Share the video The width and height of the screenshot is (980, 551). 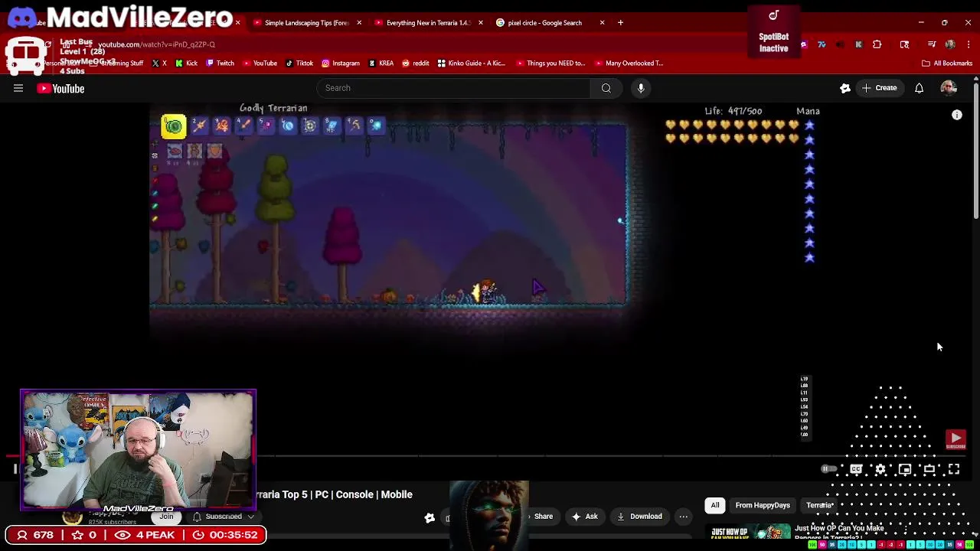pos(543,517)
